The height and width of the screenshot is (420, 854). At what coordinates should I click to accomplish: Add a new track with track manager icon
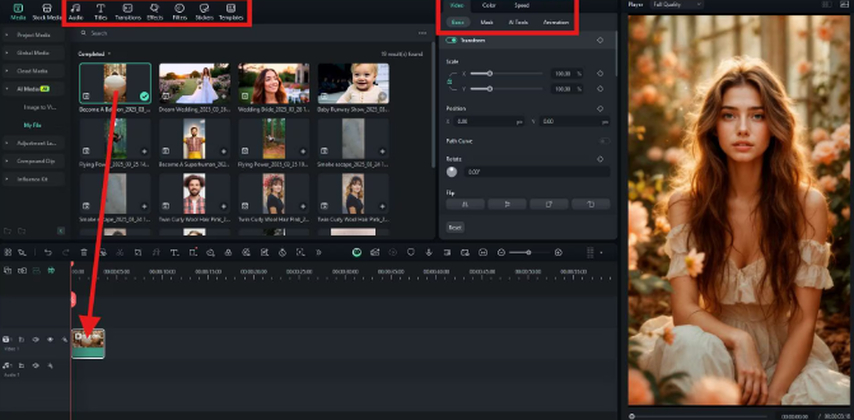[8, 270]
